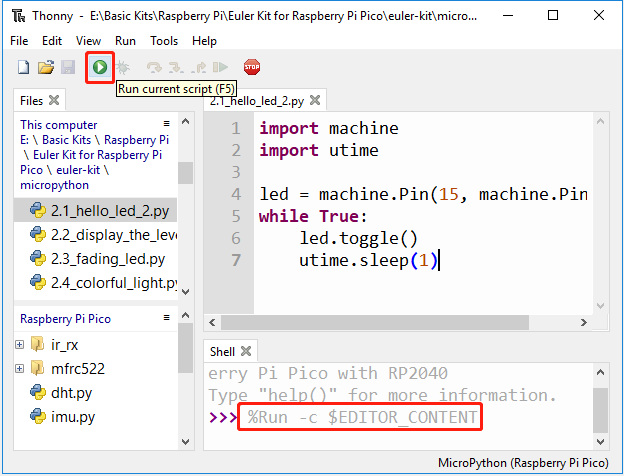Click Raspberry Pi Pico pane scrollbar thumb

pos(185,348)
